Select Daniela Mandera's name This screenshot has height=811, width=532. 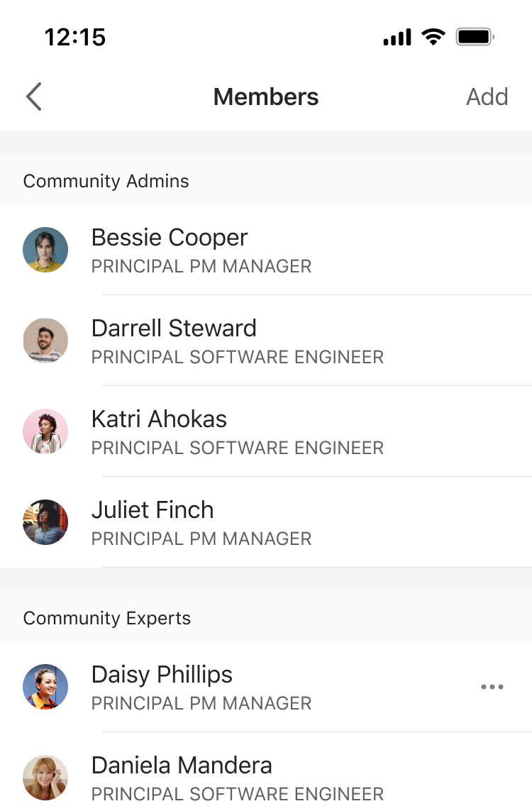pos(182,766)
